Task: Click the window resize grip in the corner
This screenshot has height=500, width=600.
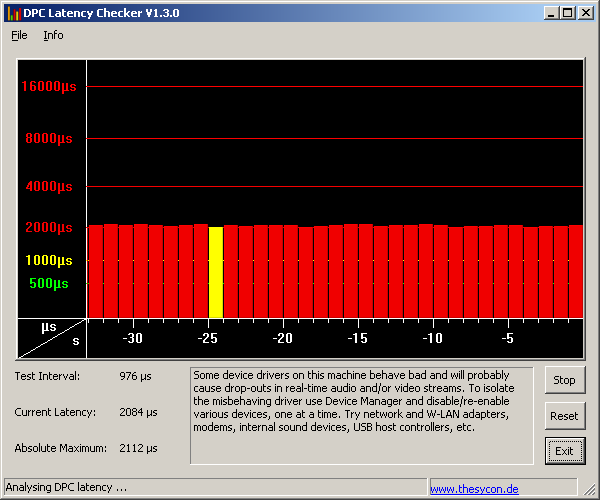Action: 589,489
